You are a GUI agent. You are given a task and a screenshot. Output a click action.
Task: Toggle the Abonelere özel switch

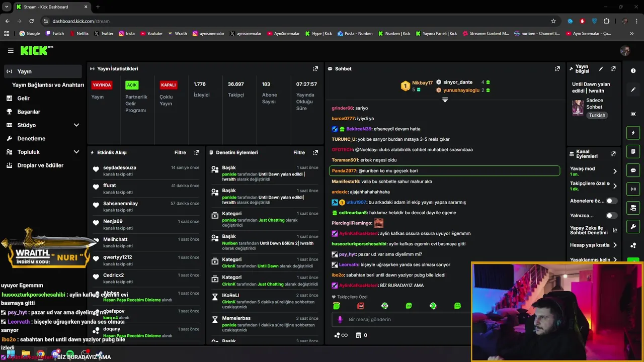click(x=611, y=201)
